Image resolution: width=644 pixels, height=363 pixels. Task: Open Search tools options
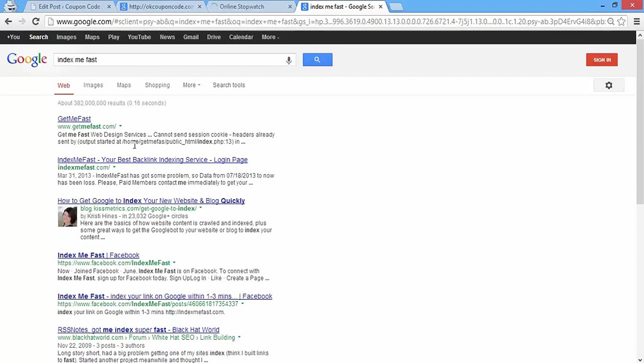pyautogui.click(x=229, y=85)
